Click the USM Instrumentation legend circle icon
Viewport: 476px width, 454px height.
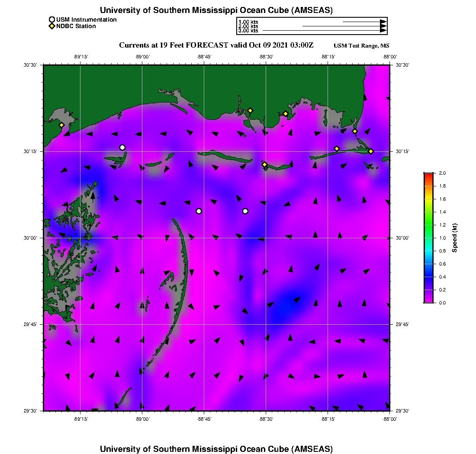pyautogui.click(x=52, y=19)
